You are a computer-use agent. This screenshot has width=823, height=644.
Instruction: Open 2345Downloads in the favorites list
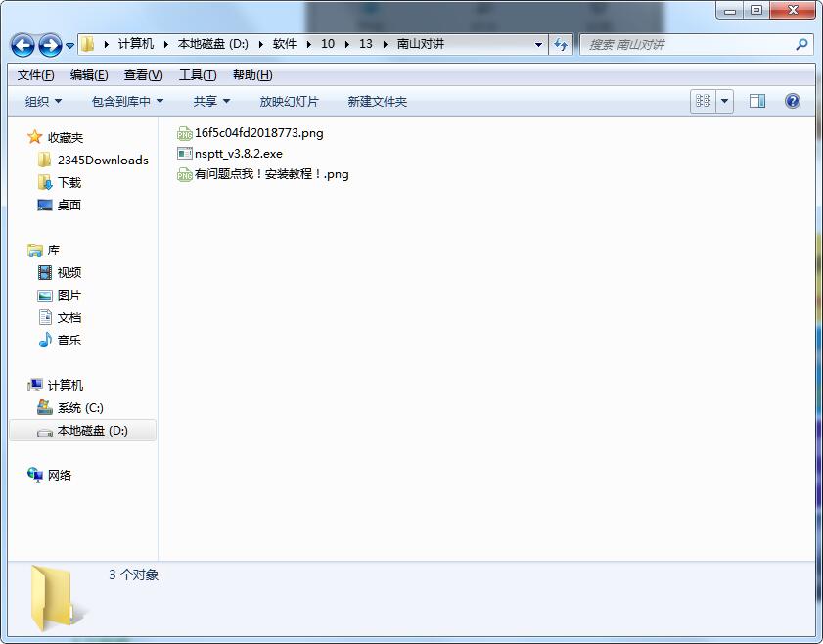pyautogui.click(x=103, y=161)
